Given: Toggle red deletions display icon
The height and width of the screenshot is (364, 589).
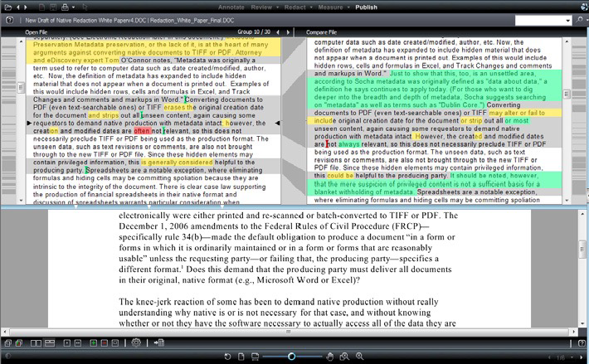Looking at the screenshot, I should coord(105,342).
